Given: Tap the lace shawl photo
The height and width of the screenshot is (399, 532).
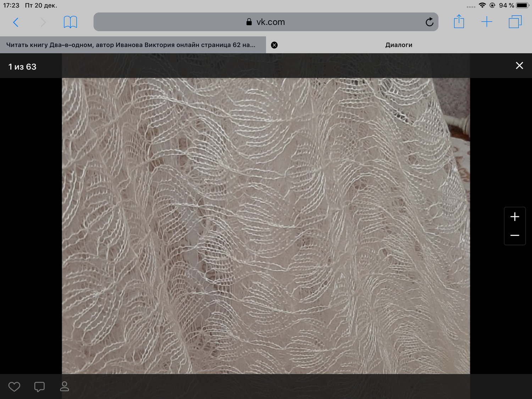Looking at the screenshot, I should (x=266, y=226).
